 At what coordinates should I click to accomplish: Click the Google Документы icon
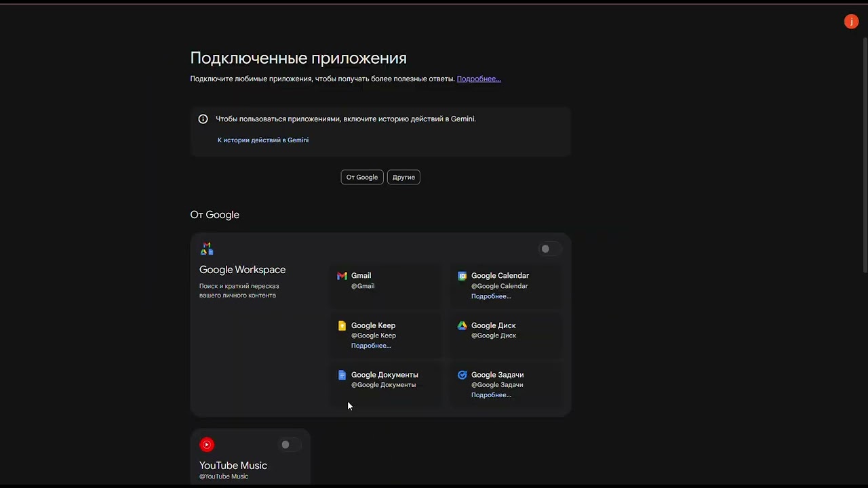coord(342,375)
